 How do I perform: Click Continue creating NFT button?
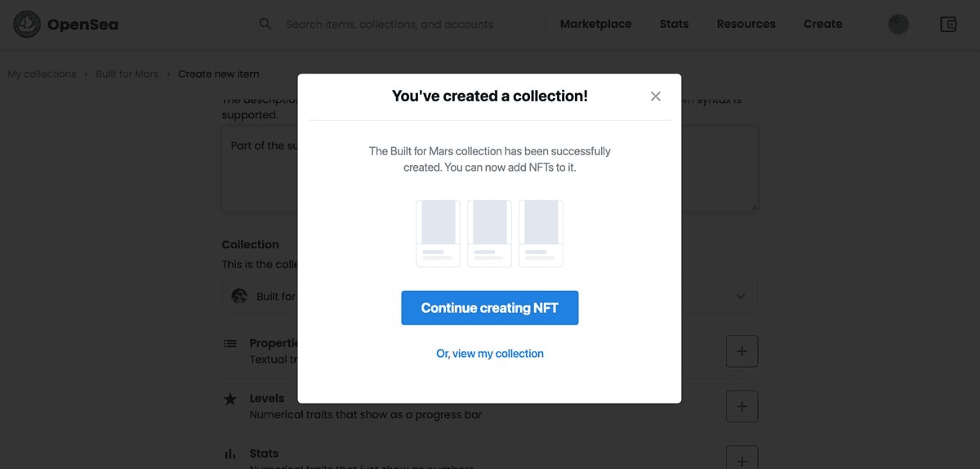pyautogui.click(x=489, y=308)
